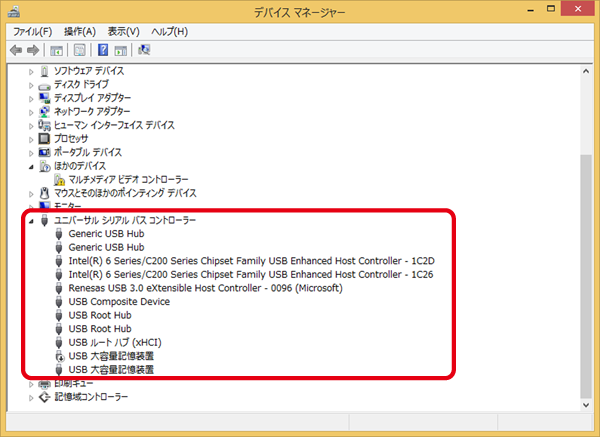This screenshot has height=437, width=600.
Task: Select the second Generic USB Hub entry
Action: coord(106,247)
